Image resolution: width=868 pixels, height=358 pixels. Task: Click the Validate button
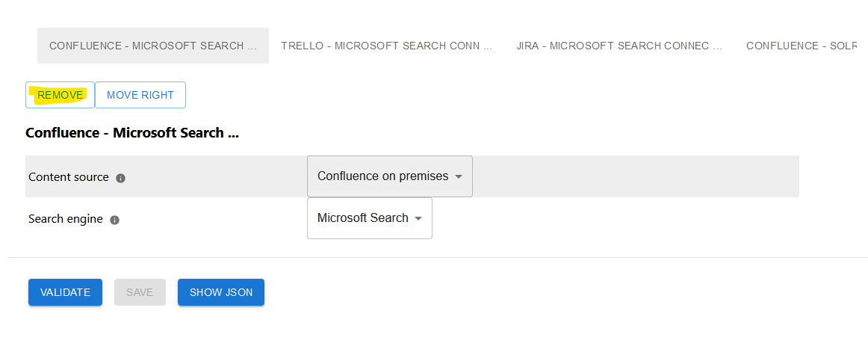65,292
